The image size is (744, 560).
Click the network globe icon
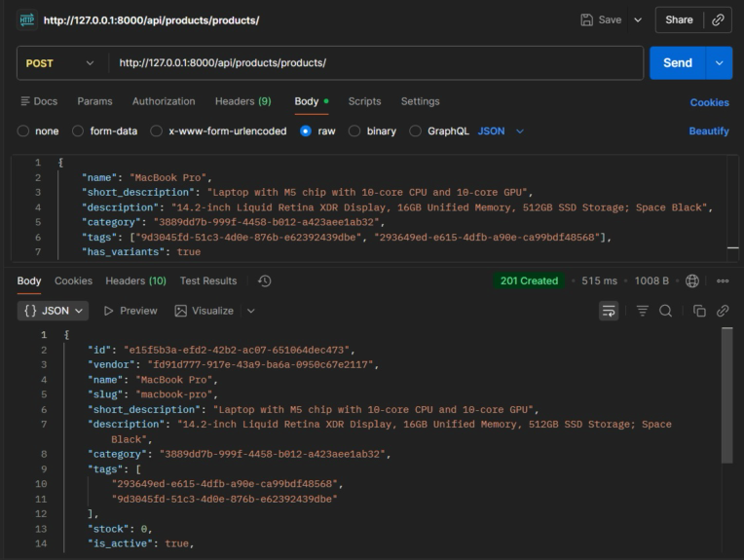[x=692, y=280]
